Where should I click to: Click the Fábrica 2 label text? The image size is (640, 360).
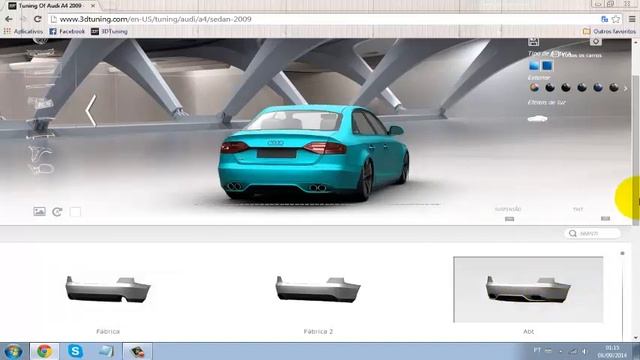click(x=318, y=331)
